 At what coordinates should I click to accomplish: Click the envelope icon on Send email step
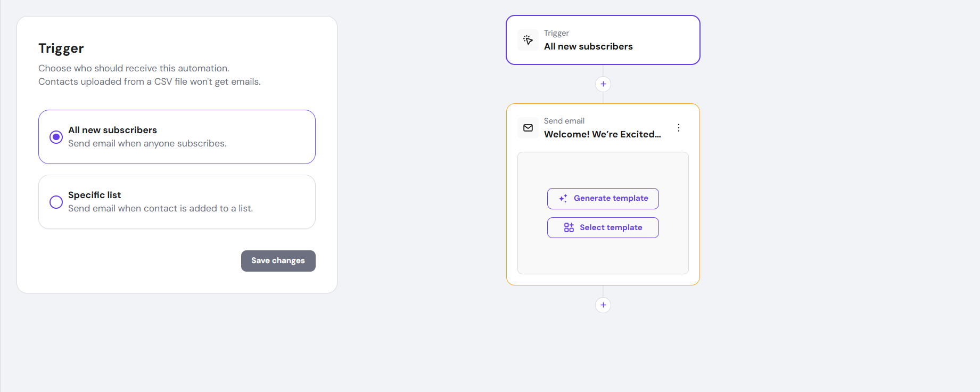click(x=528, y=128)
